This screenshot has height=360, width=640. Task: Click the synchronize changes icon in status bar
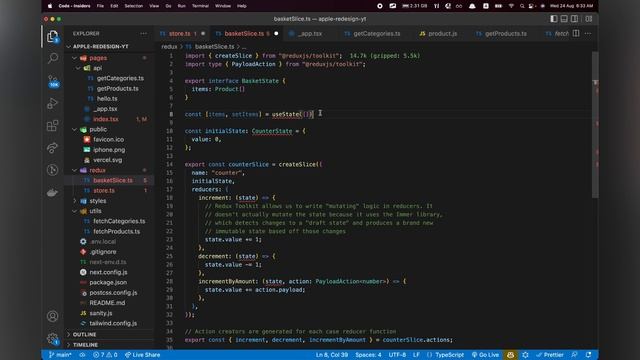click(x=82, y=355)
